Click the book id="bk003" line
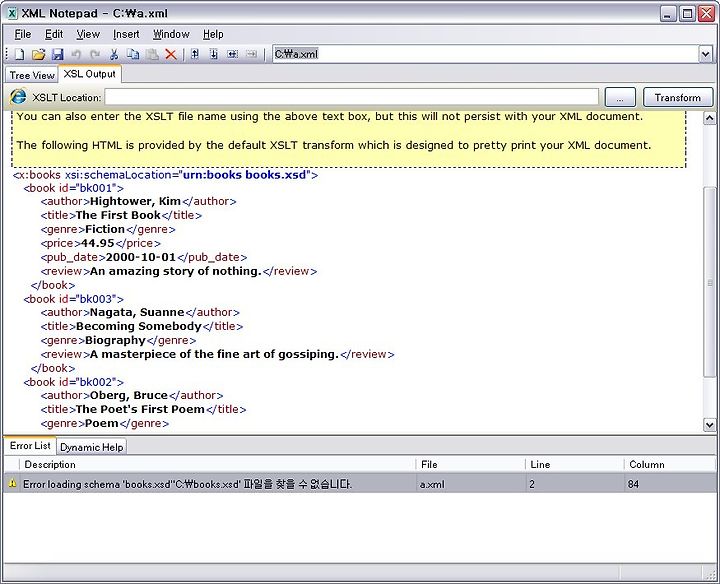The height and width of the screenshot is (584, 720). click(73, 299)
